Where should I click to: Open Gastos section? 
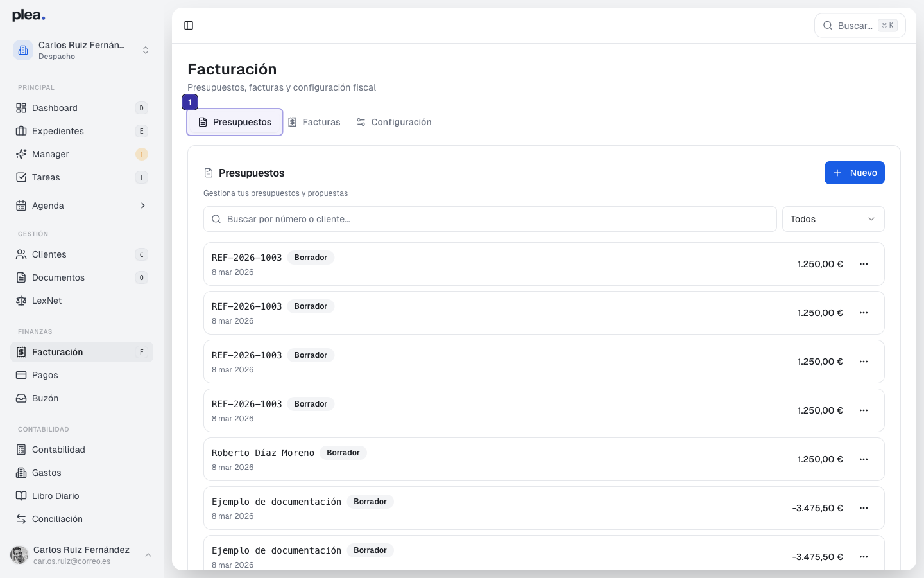pyautogui.click(x=81, y=473)
